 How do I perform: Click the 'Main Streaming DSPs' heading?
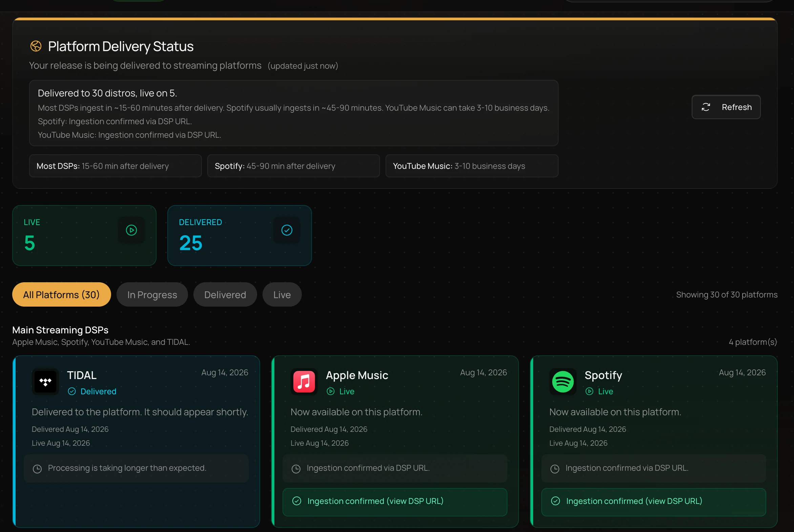point(60,330)
